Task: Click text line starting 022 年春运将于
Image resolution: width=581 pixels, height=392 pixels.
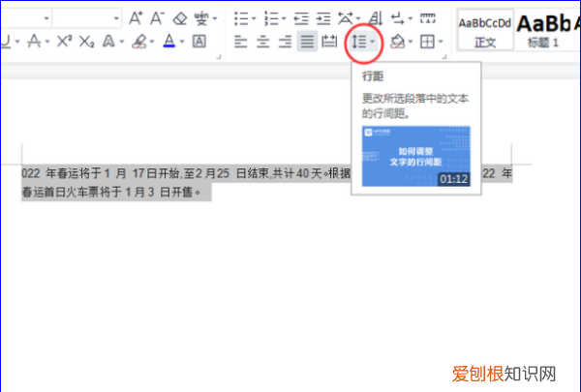Action: (x=186, y=173)
